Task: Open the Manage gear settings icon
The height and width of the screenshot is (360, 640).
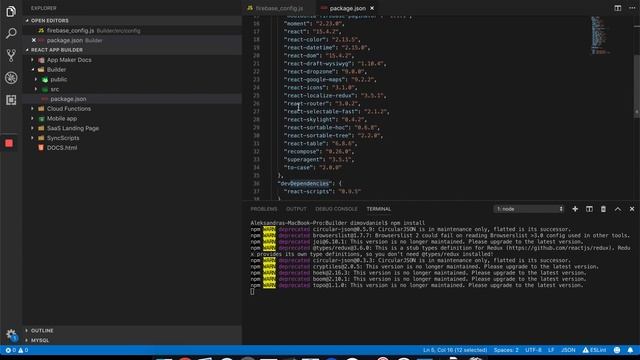Action: (11, 335)
